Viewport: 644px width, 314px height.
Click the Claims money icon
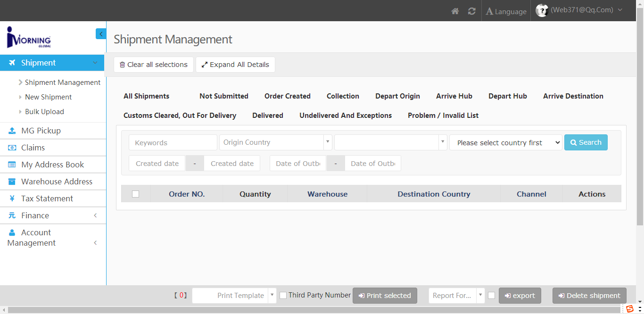[x=12, y=148]
